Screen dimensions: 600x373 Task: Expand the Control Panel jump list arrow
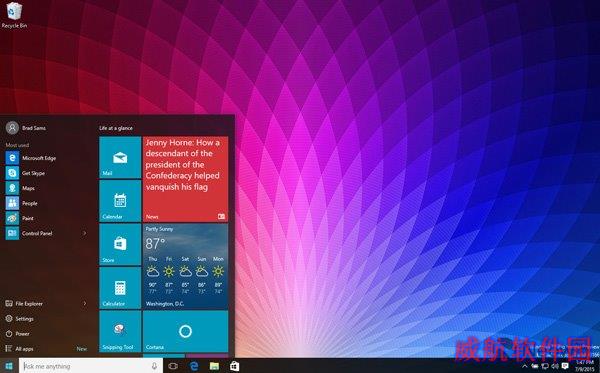tap(85, 233)
